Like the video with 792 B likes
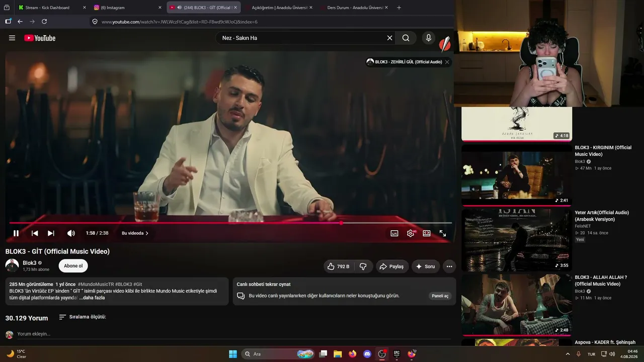 (x=338, y=266)
